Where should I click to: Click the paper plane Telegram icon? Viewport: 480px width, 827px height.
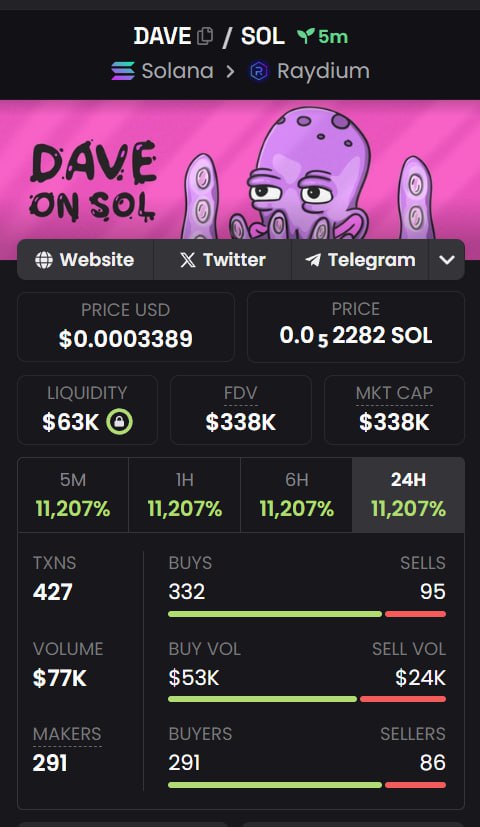313,260
